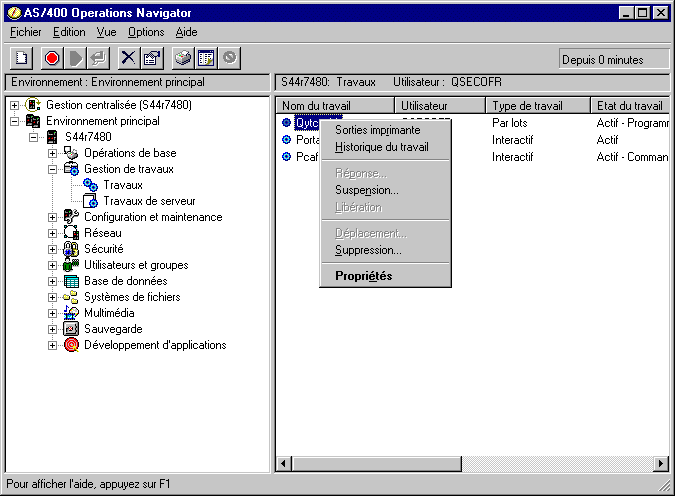Click the Environnement principal tree icon
Viewport: 675px width, 496px height.
(x=33, y=121)
